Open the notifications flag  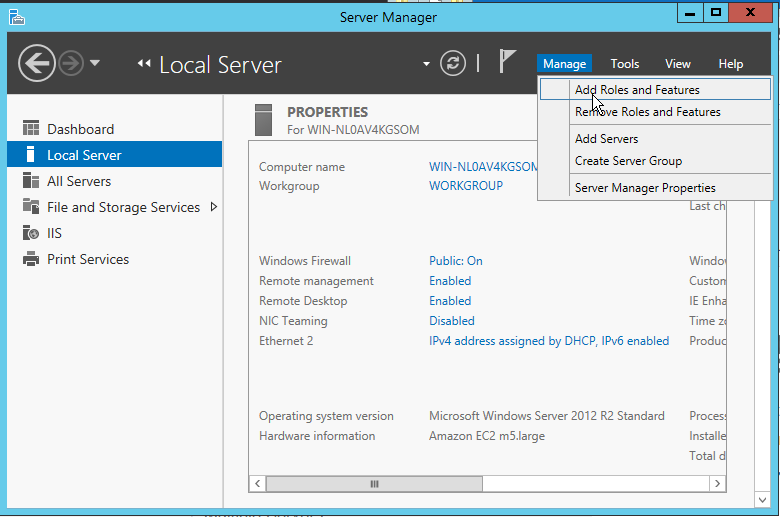[508, 63]
